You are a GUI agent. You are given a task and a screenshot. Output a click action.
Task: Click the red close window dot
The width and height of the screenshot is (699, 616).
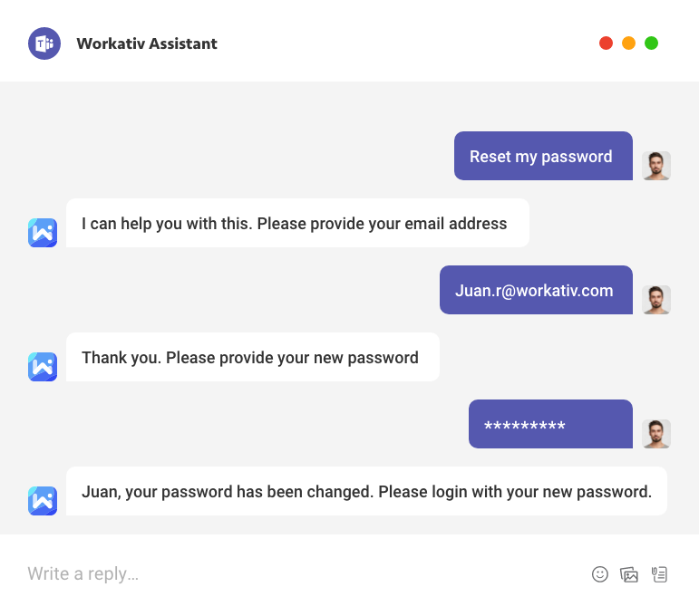click(x=606, y=43)
